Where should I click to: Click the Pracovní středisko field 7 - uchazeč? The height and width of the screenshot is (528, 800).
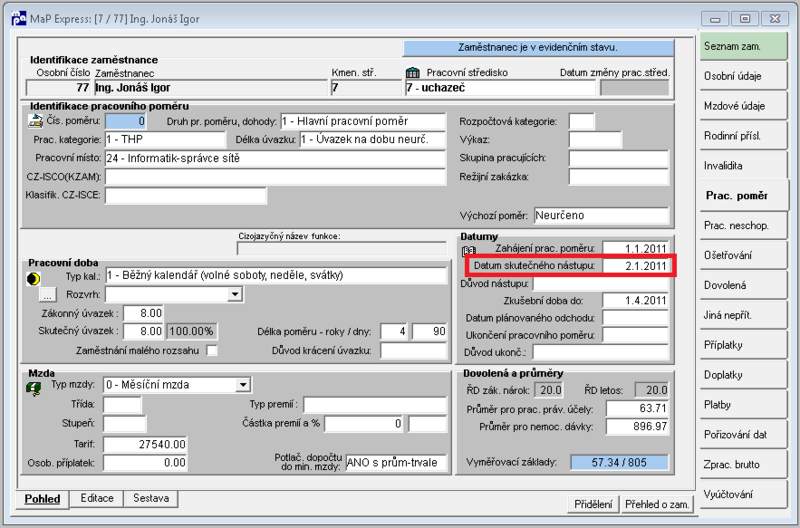(501, 88)
